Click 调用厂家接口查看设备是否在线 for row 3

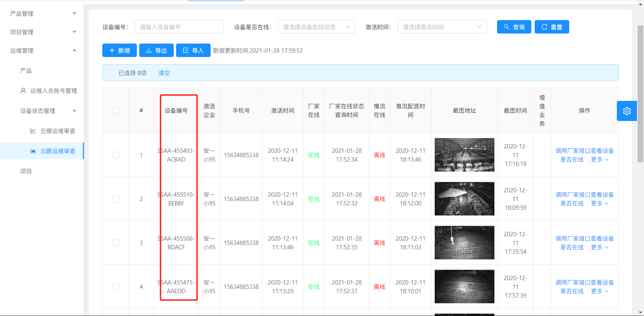tap(584, 243)
